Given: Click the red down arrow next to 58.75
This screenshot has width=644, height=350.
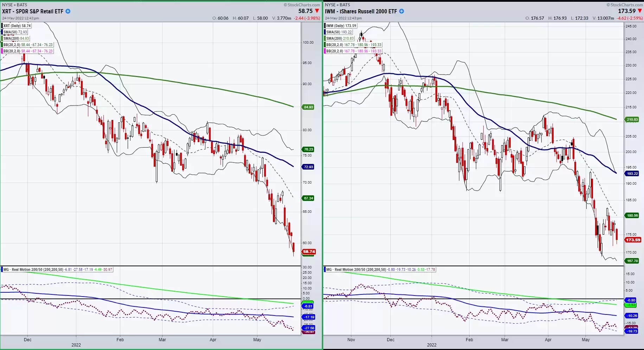Looking at the screenshot, I should click(317, 11).
